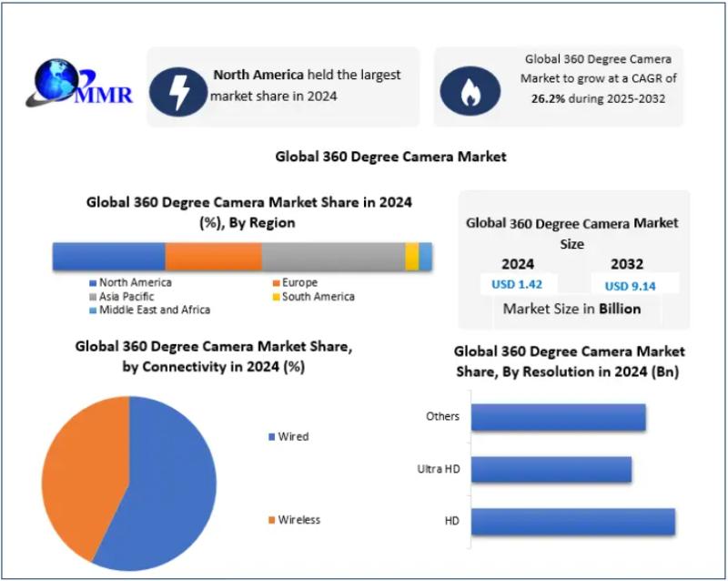Click the USD 9.14 value box
The image size is (728, 581).
point(630,285)
